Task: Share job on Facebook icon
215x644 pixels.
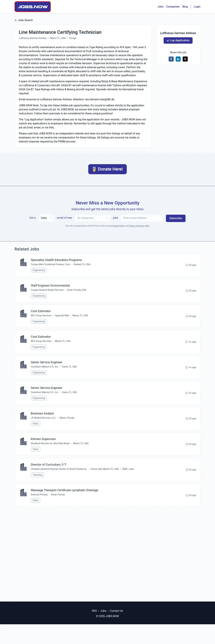Action: 171,59
